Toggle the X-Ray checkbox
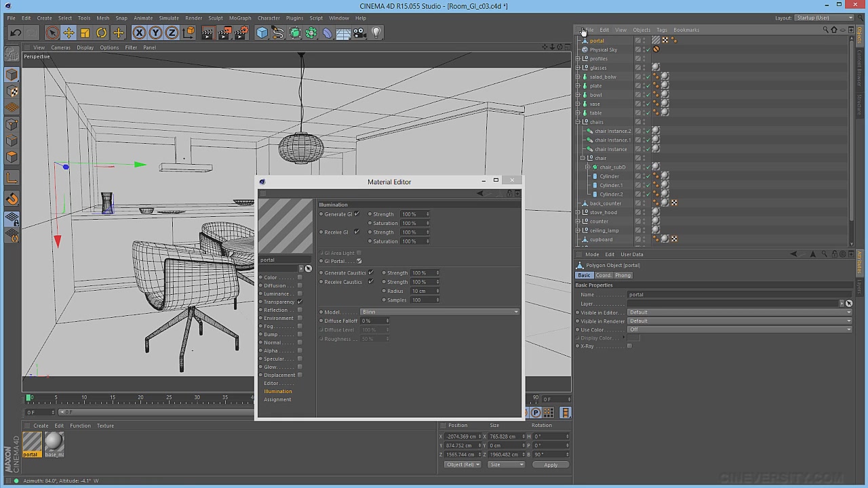 point(629,346)
